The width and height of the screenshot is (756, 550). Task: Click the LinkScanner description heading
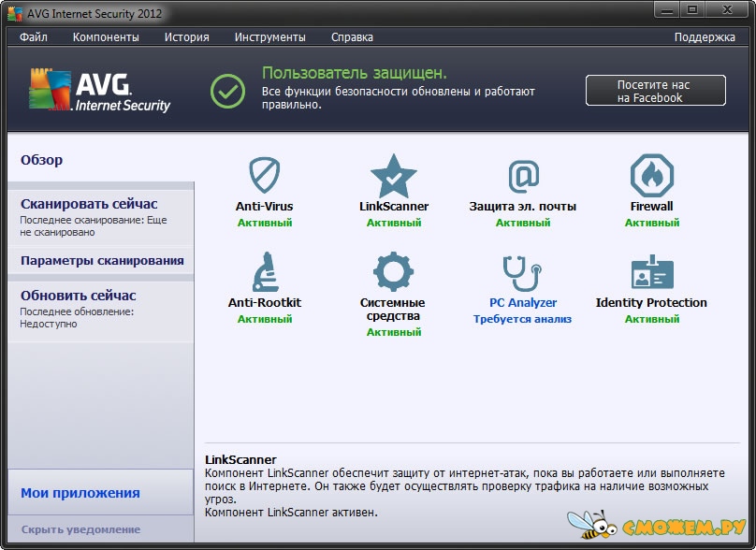(x=240, y=460)
